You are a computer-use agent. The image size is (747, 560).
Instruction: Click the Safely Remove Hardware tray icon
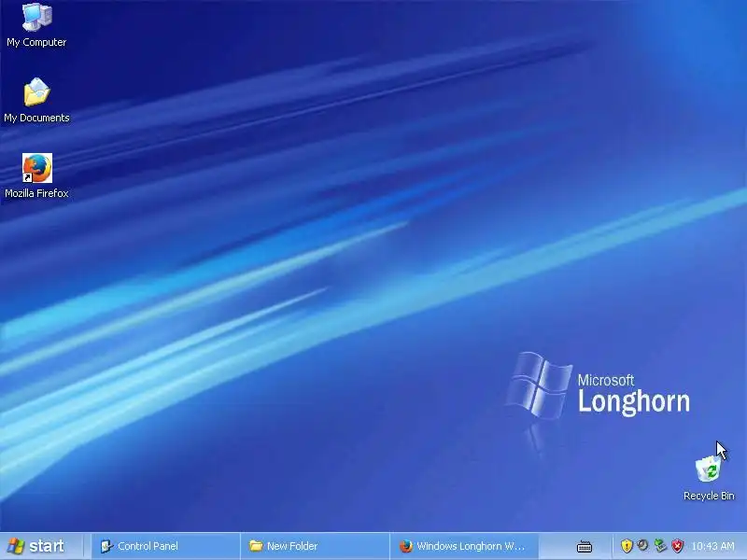[660, 545]
